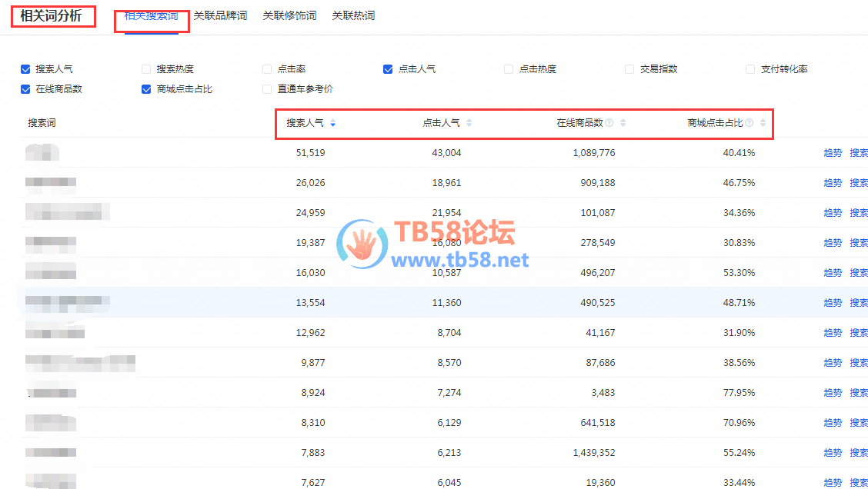Click the sort arrows next to 点击人气

(469, 123)
